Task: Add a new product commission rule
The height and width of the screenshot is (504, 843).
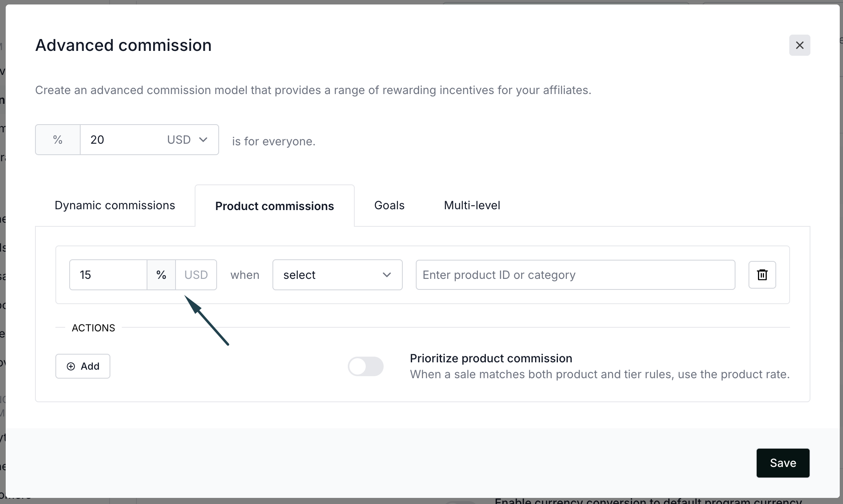Action: 83,366
